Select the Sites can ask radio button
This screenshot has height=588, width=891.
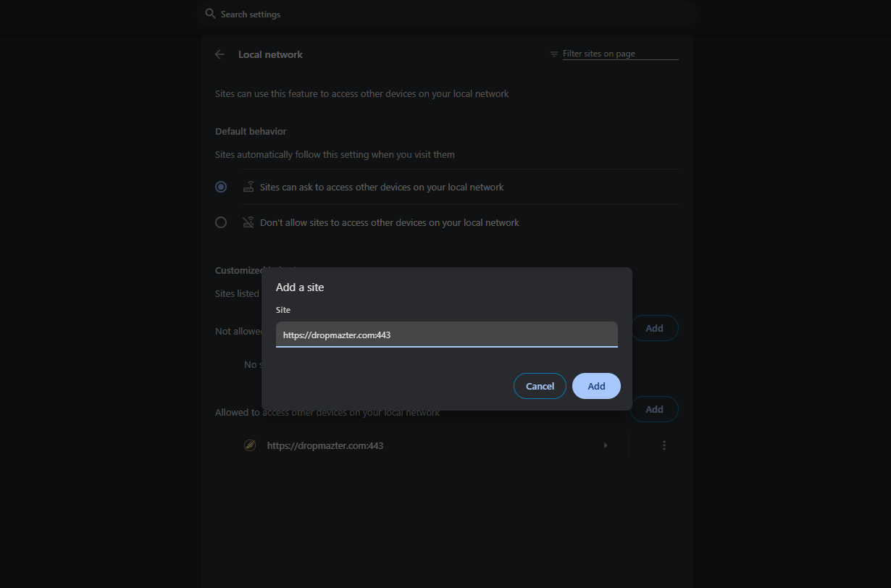(x=221, y=187)
